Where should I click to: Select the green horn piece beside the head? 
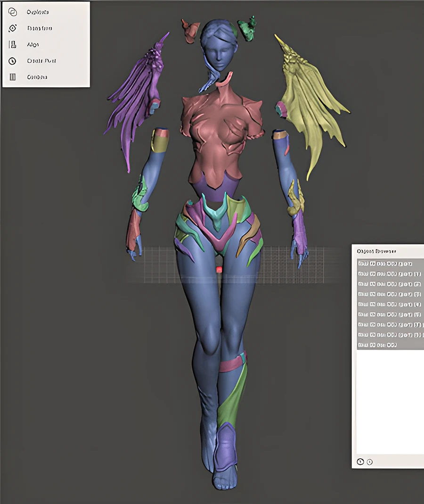coord(247,28)
